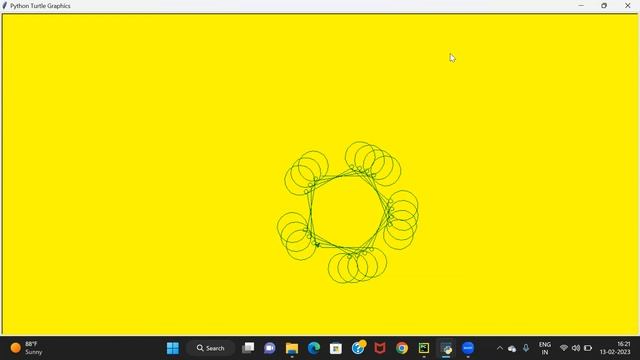Select the Python Turtle taskbar icon
640x360 pixels.
446,348
